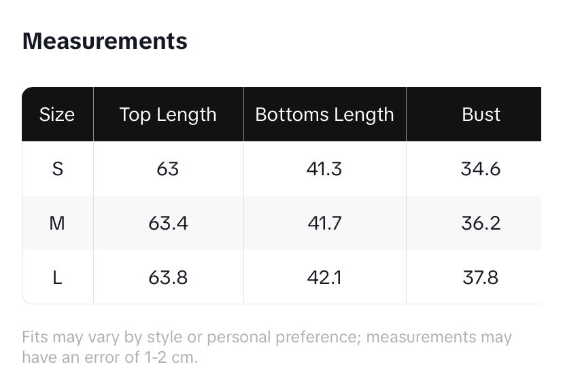The height and width of the screenshot is (392, 563).
Task: Click the Bottoms Length column header
Action: tap(324, 115)
